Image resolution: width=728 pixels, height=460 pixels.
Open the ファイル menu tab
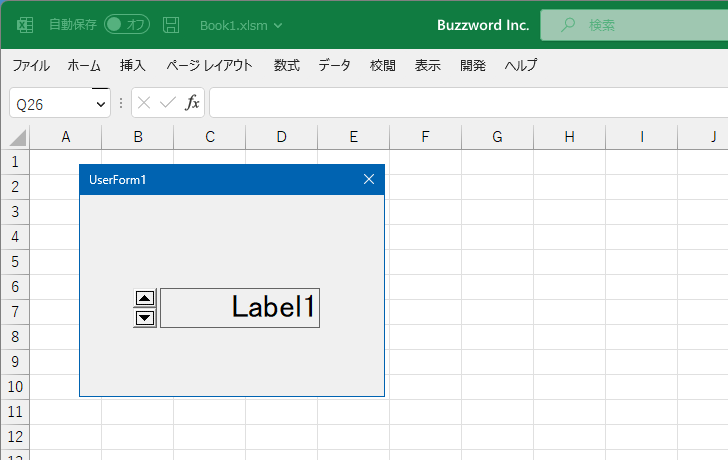31,65
